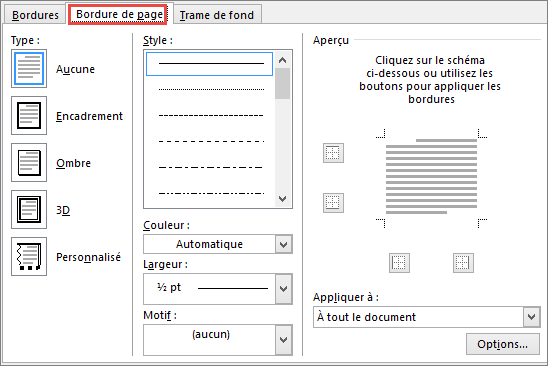Image resolution: width=548 pixels, height=366 pixels.
Task: Select the Aucune border type icon
Action: 29,69
